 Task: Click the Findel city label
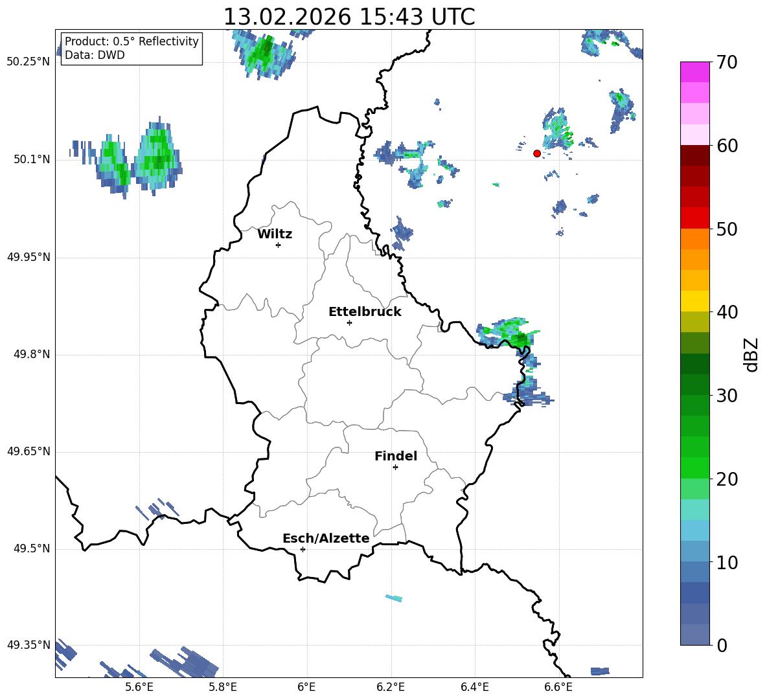coord(396,456)
